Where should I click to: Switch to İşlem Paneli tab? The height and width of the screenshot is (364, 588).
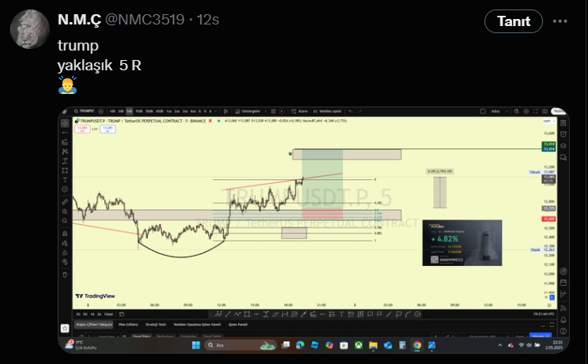click(238, 325)
